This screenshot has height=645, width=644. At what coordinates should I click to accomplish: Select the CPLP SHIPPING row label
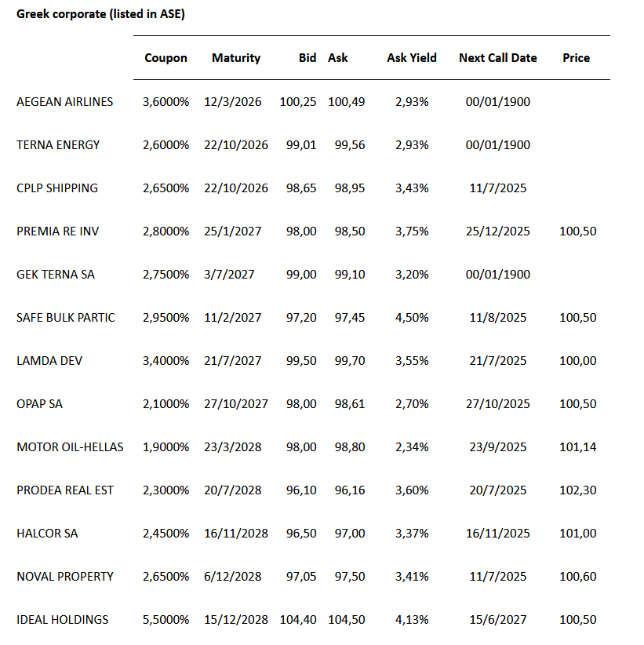(57, 188)
